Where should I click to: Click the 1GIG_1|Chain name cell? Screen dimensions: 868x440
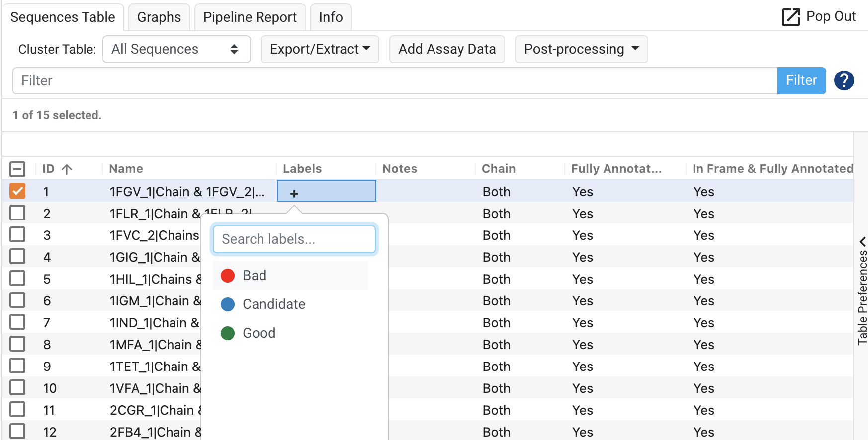click(x=155, y=257)
